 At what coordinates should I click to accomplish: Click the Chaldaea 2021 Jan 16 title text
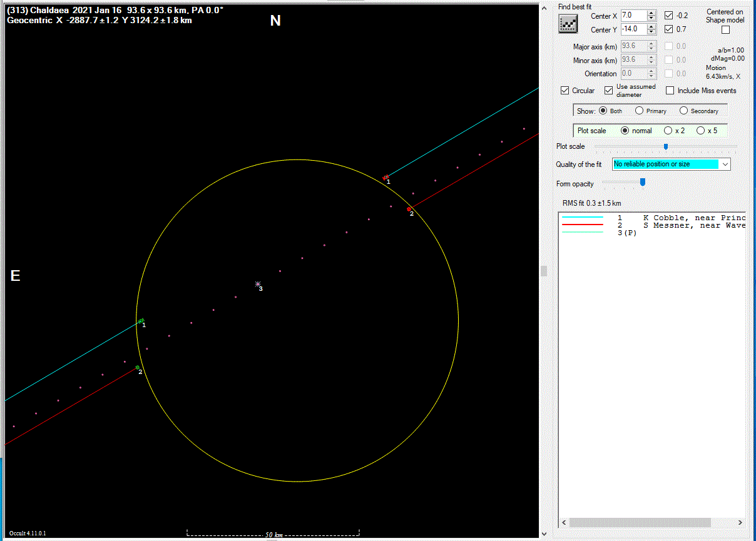[115, 11]
